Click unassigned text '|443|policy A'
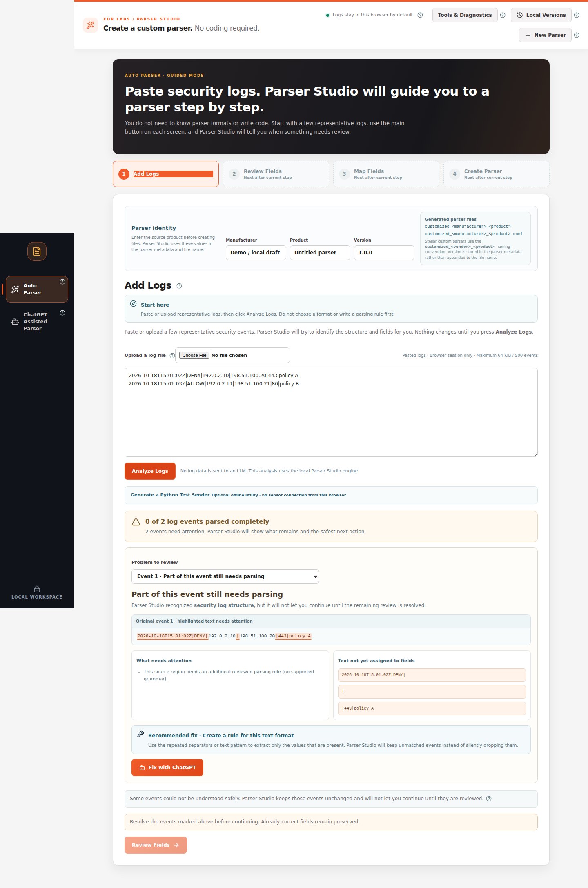The image size is (588, 888). (432, 708)
